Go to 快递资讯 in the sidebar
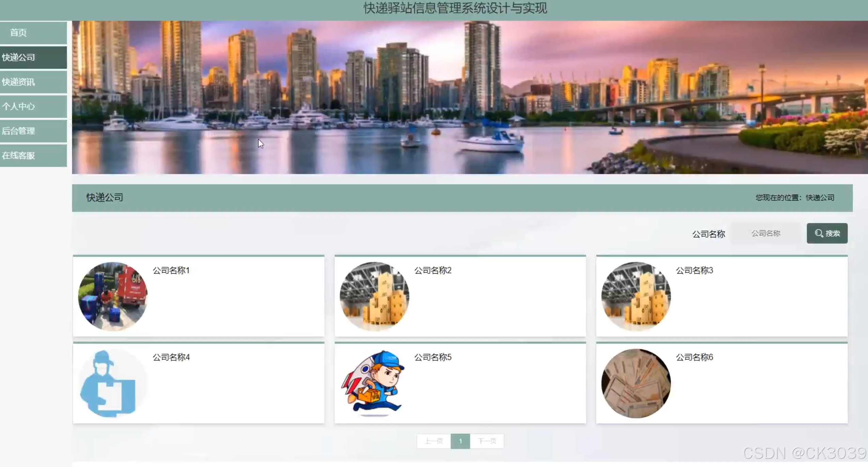Screen dimensions: 868x467 [x=19, y=82]
